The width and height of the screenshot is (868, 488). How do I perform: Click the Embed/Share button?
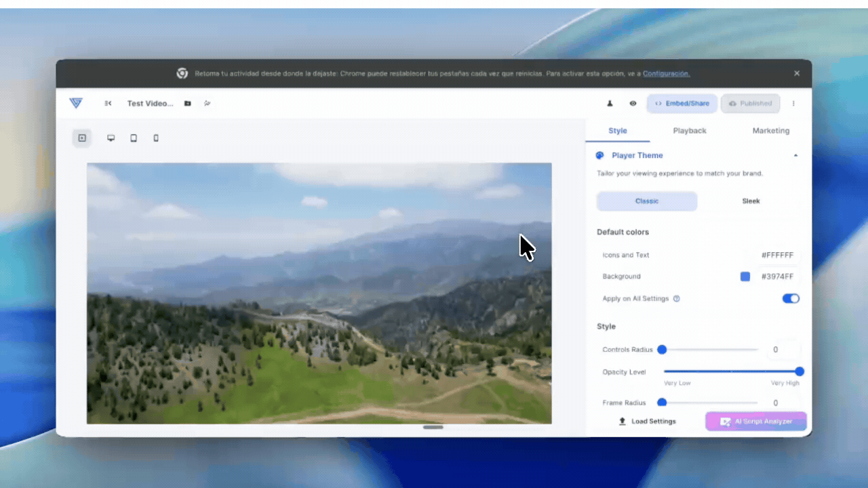coord(682,104)
